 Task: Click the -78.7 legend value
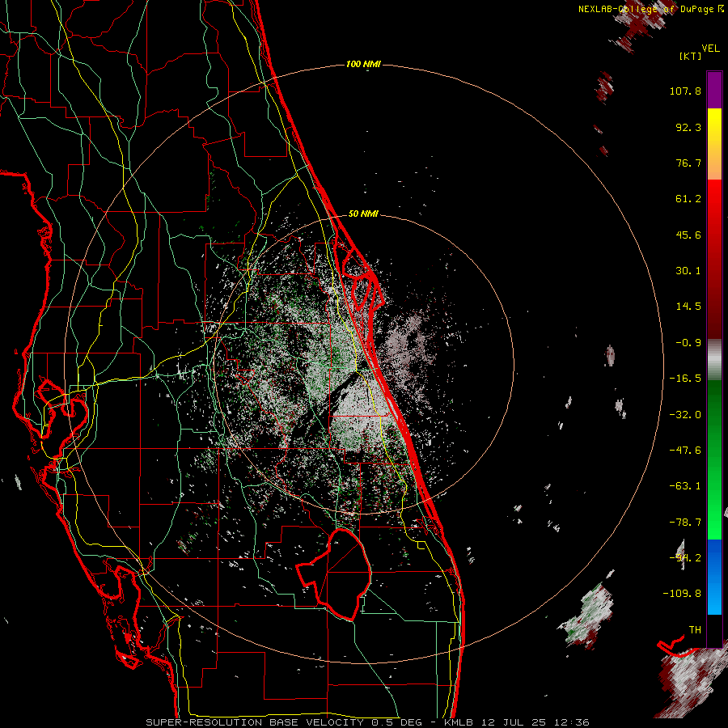tap(685, 523)
